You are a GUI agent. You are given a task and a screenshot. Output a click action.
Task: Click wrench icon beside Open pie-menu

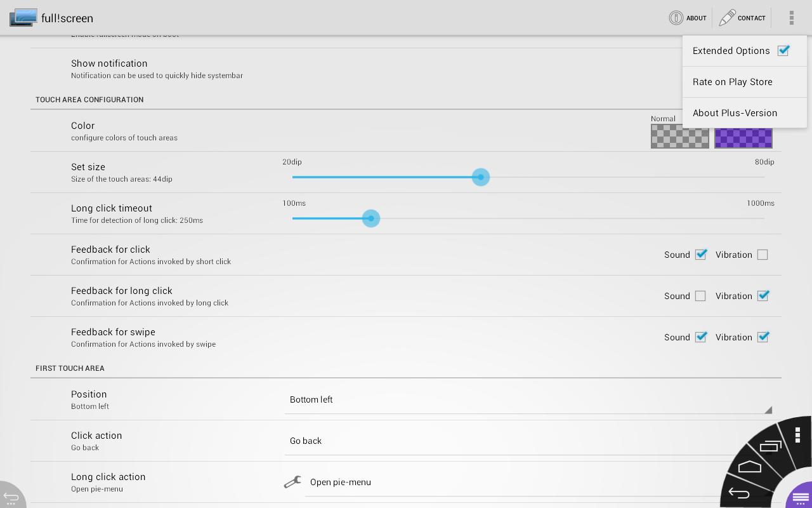point(292,482)
